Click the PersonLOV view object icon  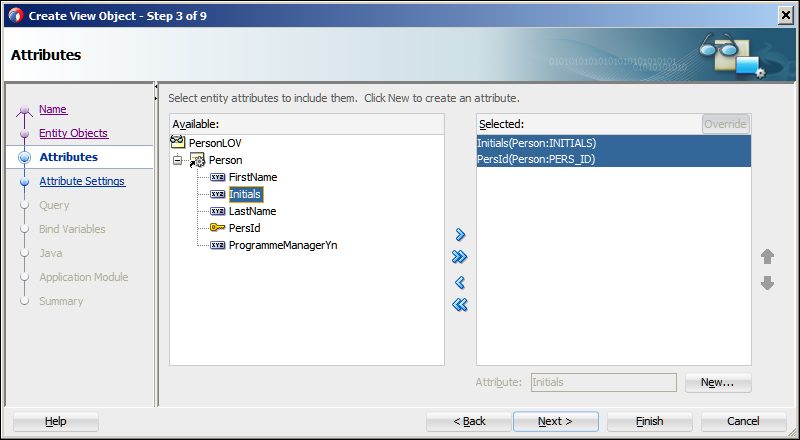(x=178, y=142)
